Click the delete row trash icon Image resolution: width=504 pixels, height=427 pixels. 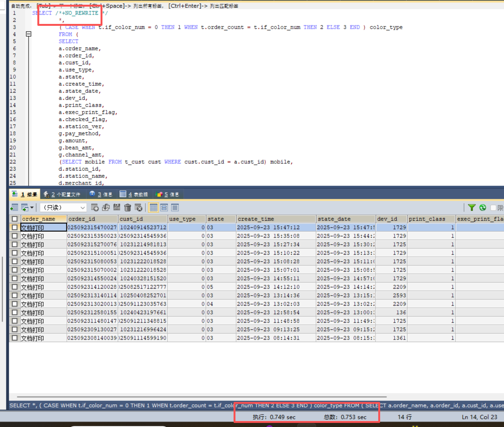tap(128, 208)
